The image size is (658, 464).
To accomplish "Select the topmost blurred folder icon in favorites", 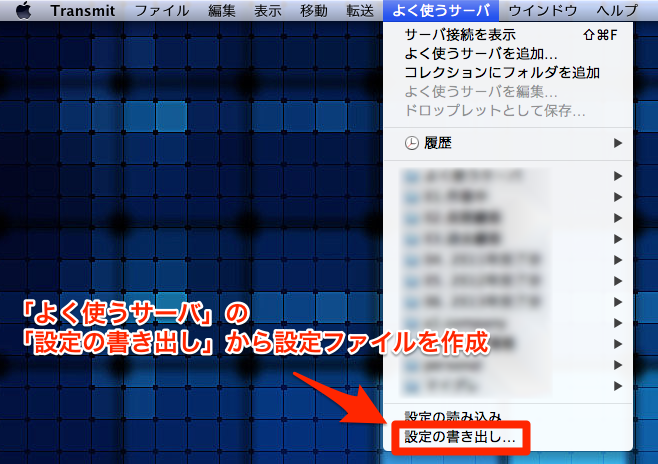I will click(412, 177).
